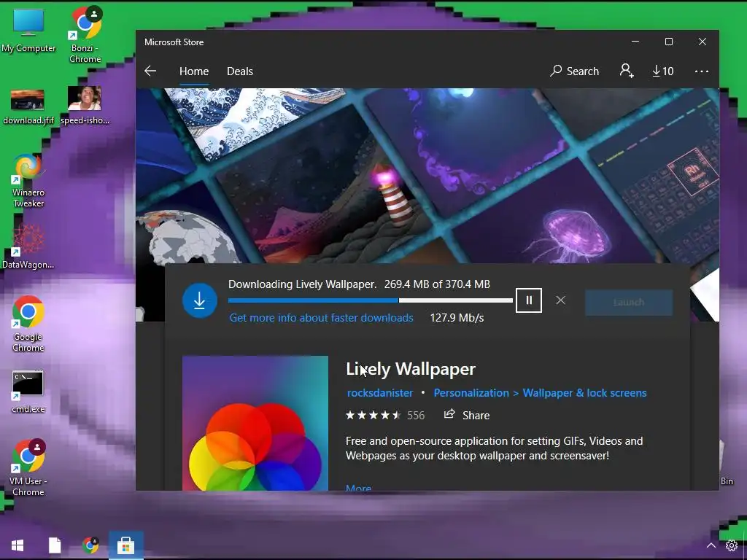Pause the Lively Wallpaper download
The height and width of the screenshot is (560, 747).
coord(529,300)
